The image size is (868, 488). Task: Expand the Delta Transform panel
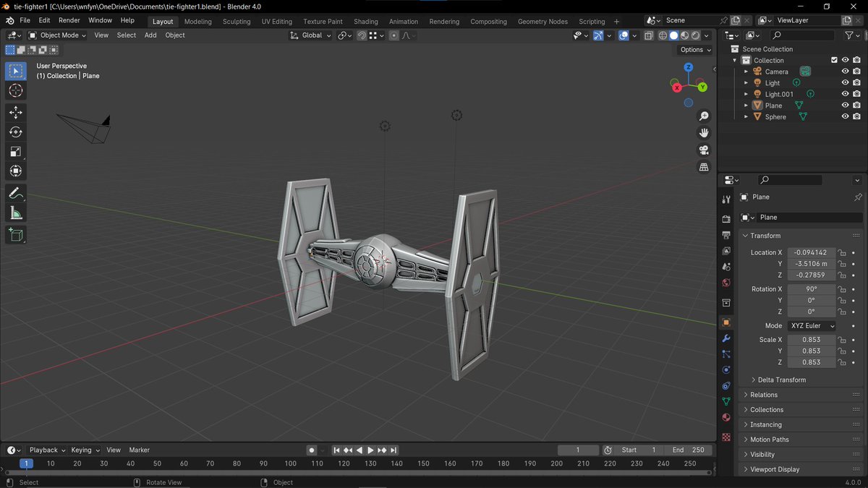coord(781,380)
